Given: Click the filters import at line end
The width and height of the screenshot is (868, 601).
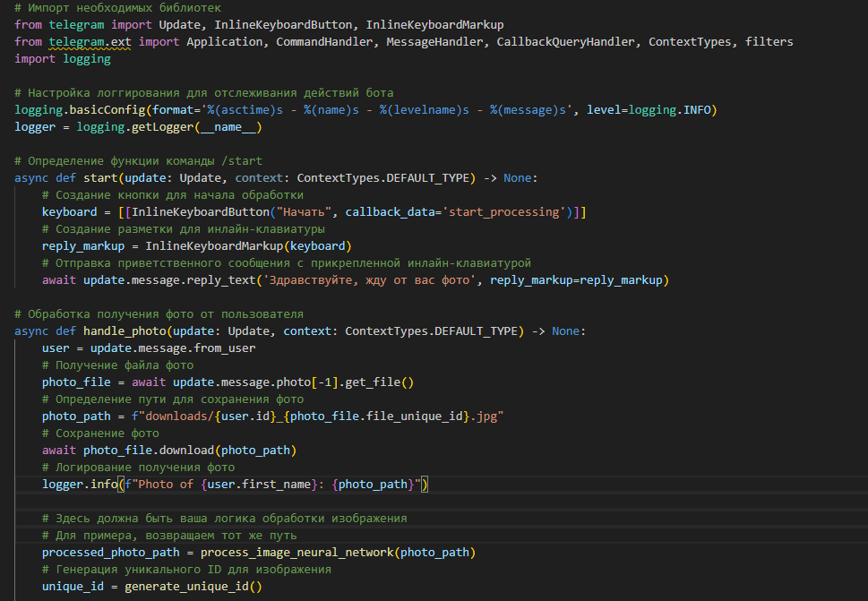Looking at the screenshot, I should tap(769, 41).
